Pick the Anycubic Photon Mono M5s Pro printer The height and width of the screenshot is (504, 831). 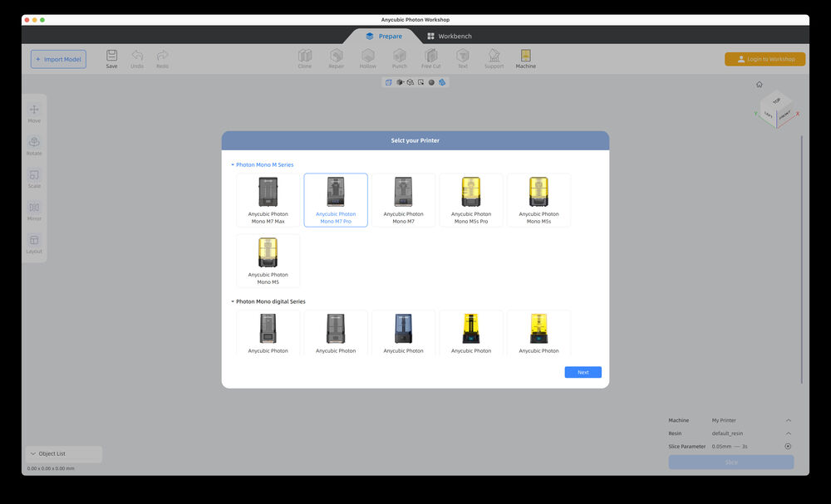click(x=471, y=200)
